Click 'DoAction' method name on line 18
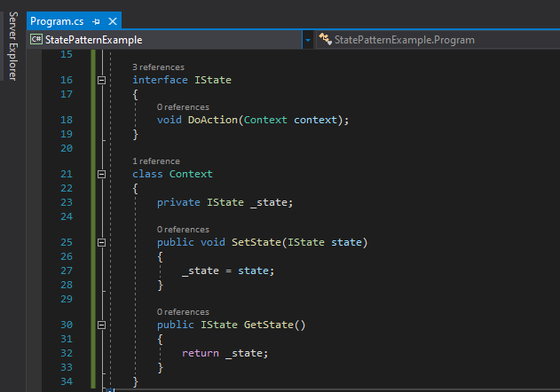This screenshot has height=392, width=560. point(213,120)
